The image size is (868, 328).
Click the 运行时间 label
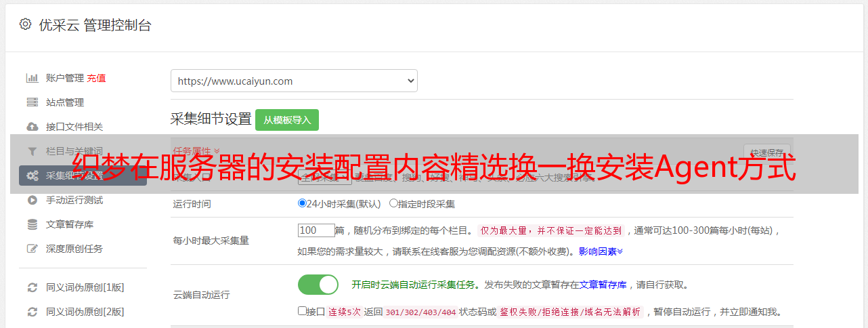point(192,203)
